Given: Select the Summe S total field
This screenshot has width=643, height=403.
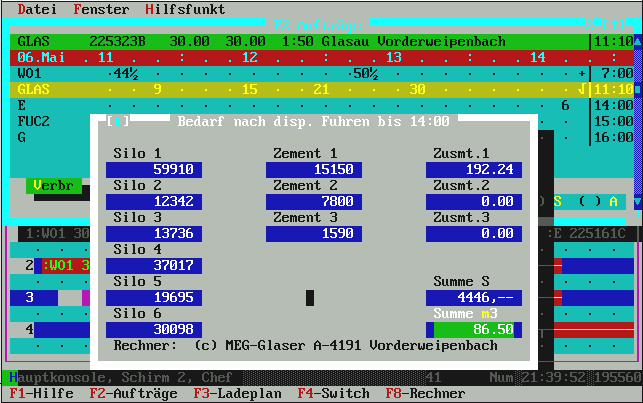Looking at the screenshot, I should [474, 297].
